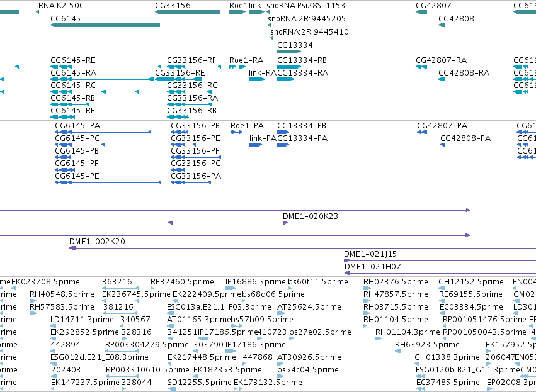Select EST label EK147237.5prime
Screen dimensions: 536x392
coord(85,383)
